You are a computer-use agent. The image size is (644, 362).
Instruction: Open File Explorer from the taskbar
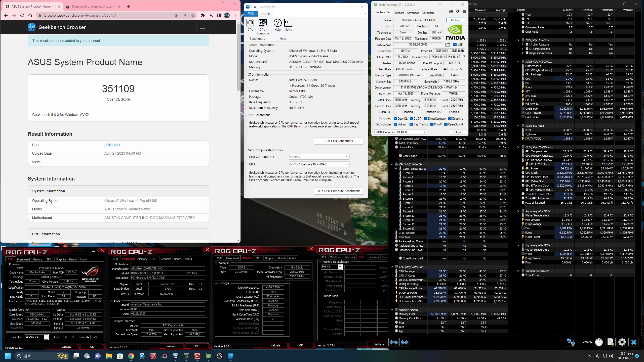tap(109, 356)
